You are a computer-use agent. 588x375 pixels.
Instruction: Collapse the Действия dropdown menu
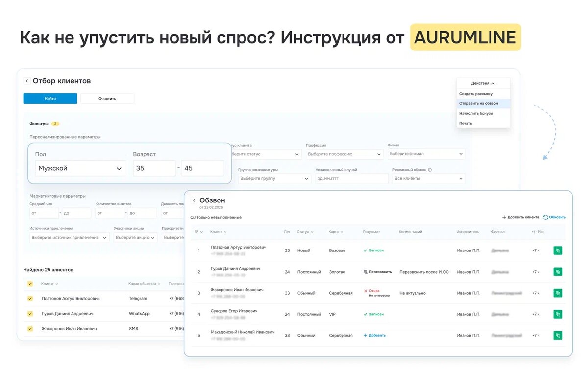click(x=483, y=83)
